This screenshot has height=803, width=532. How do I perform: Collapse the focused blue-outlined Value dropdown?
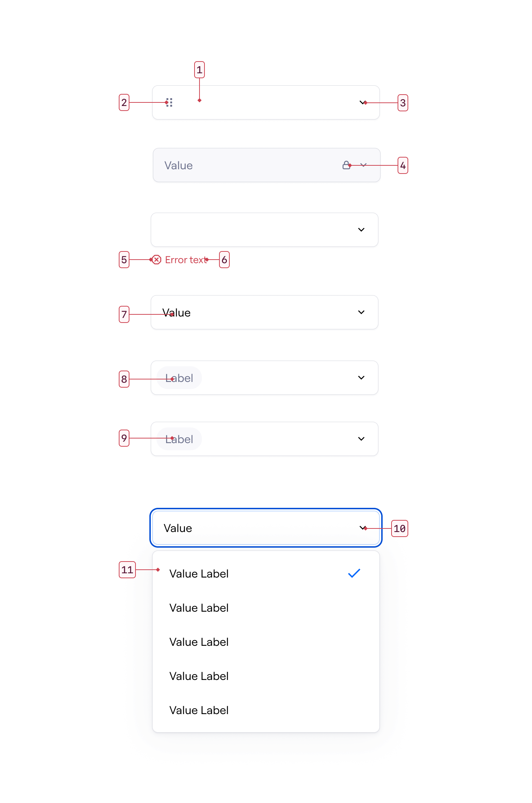pos(363,528)
